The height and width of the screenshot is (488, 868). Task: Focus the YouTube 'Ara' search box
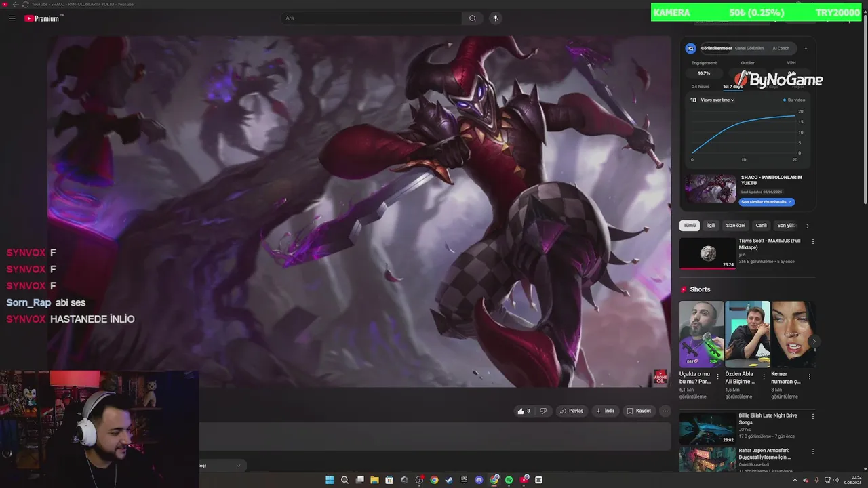pyautogui.click(x=372, y=18)
